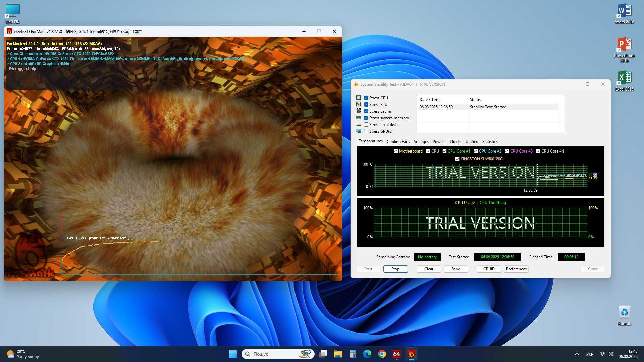Switch to the Clocks tab

(455, 142)
